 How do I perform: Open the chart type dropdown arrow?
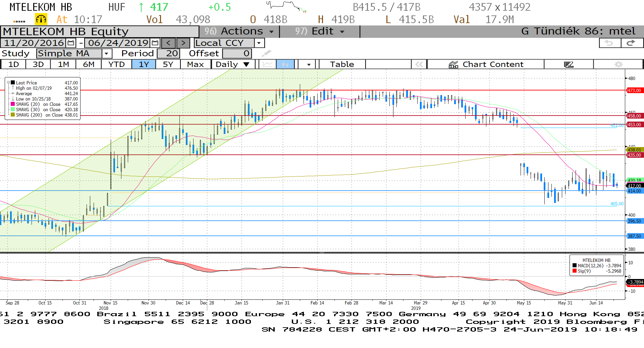coord(309,64)
